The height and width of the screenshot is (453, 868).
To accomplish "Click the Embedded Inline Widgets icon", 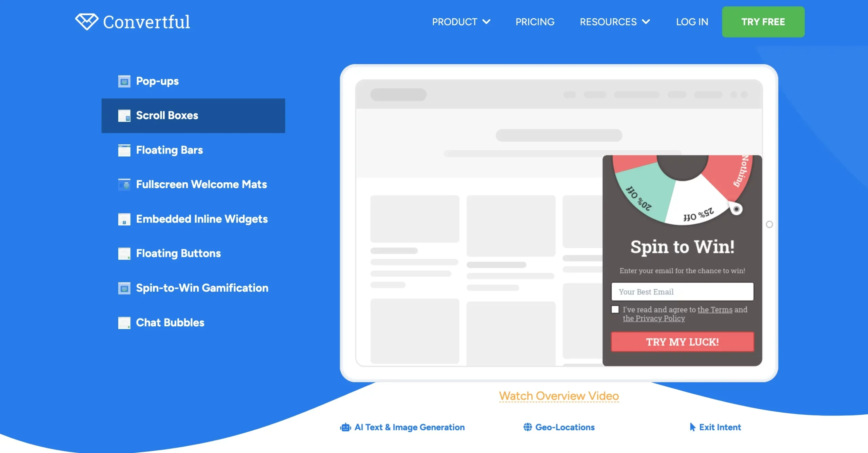I will tap(123, 219).
